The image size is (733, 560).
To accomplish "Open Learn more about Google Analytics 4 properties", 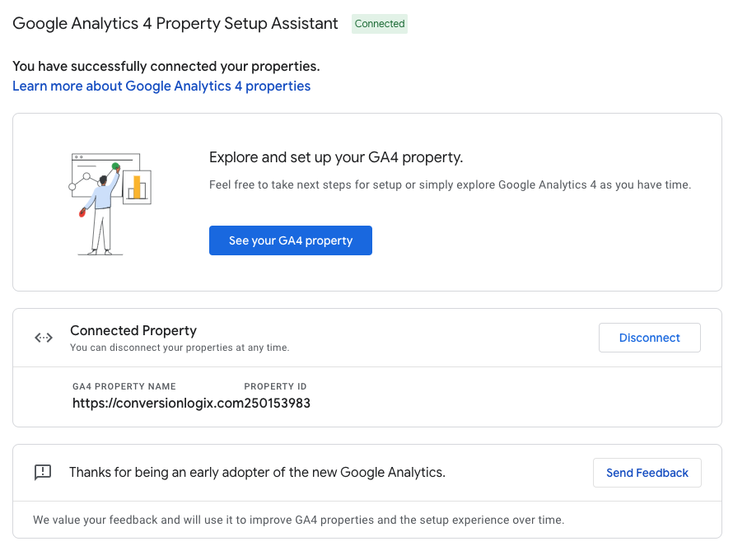I will click(161, 86).
